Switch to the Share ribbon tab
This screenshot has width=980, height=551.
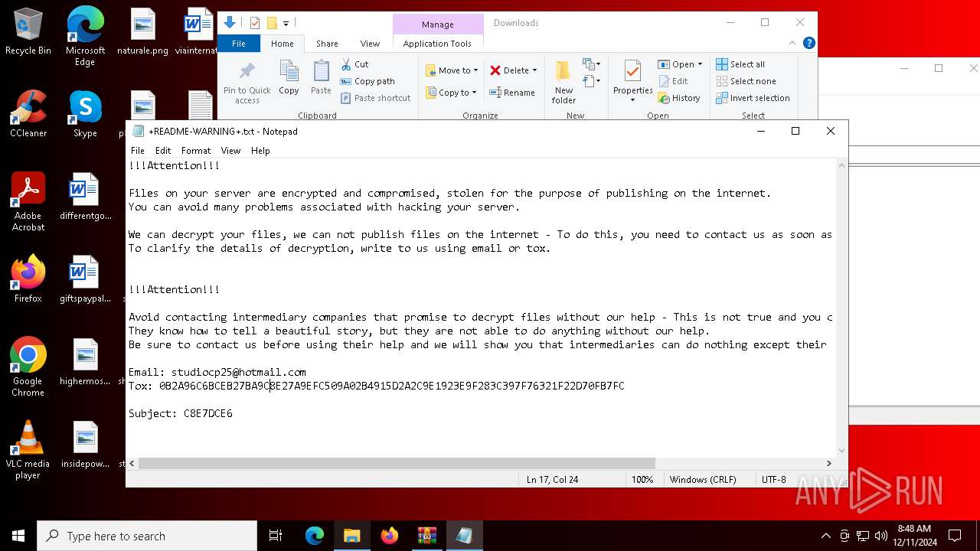327,44
